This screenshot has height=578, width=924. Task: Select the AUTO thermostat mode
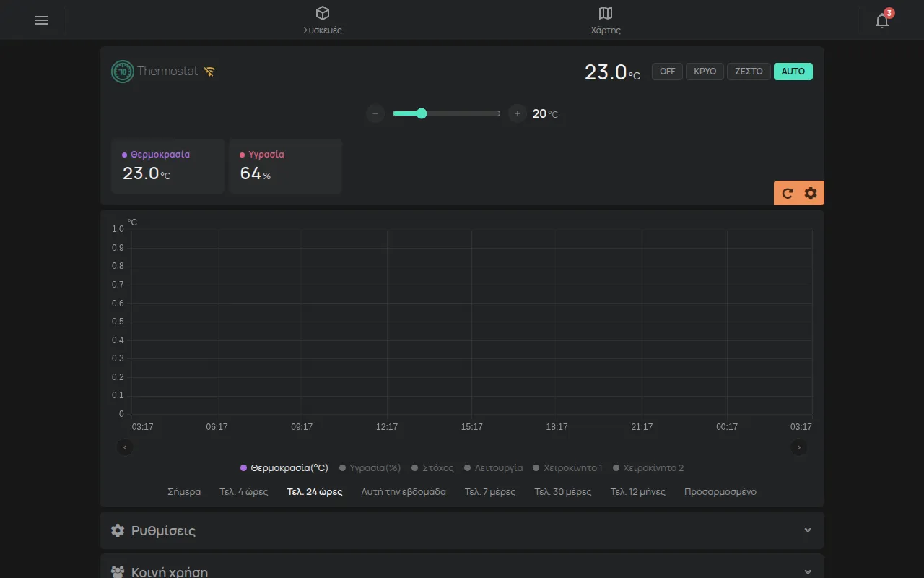[793, 72]
